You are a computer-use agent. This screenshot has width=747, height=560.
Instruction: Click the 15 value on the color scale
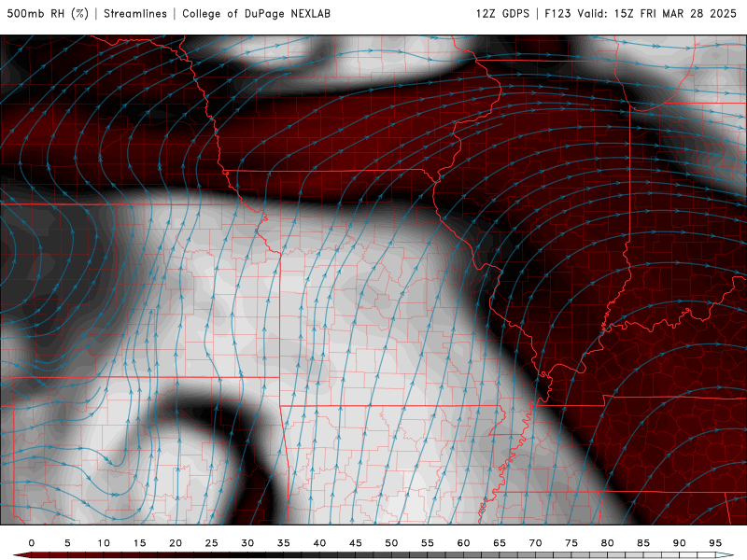pyautogui.click(x=139, y=543)
